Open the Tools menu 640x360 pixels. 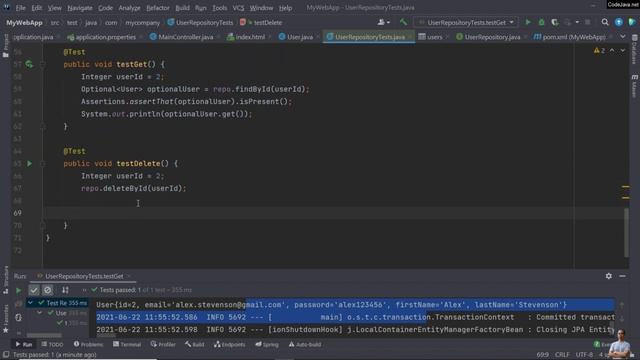point(220,8)
